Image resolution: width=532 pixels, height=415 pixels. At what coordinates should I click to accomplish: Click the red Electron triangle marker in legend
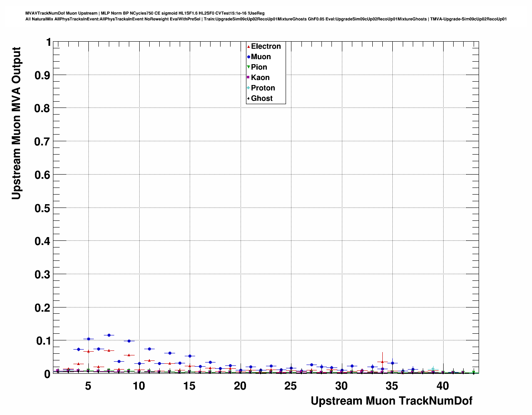[x=248, y=47]
